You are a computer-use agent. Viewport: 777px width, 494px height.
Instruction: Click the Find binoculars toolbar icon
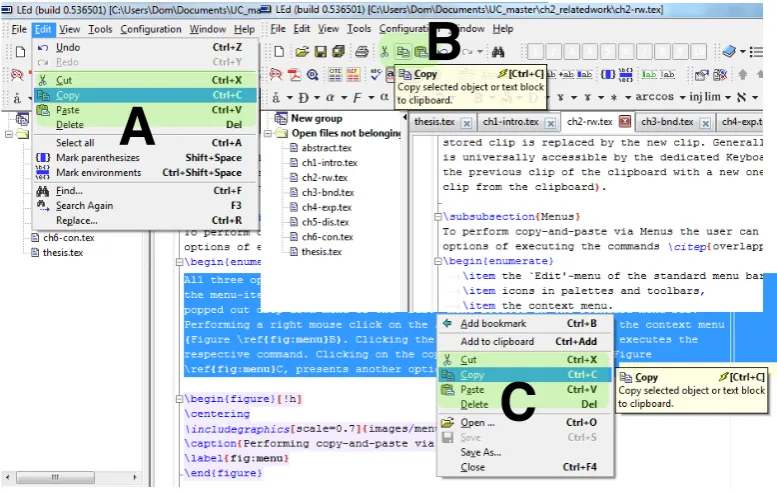[x=498, y=52]
